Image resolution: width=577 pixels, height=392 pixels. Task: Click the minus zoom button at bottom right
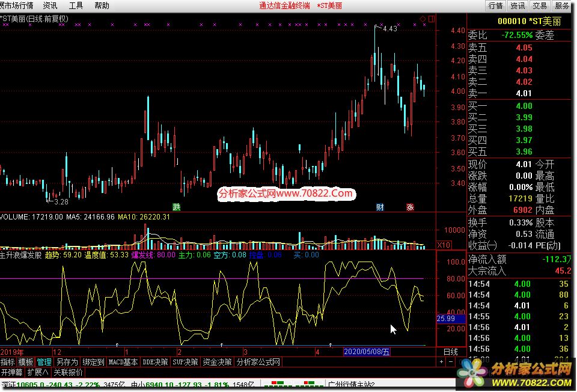(x=451, y=362)
